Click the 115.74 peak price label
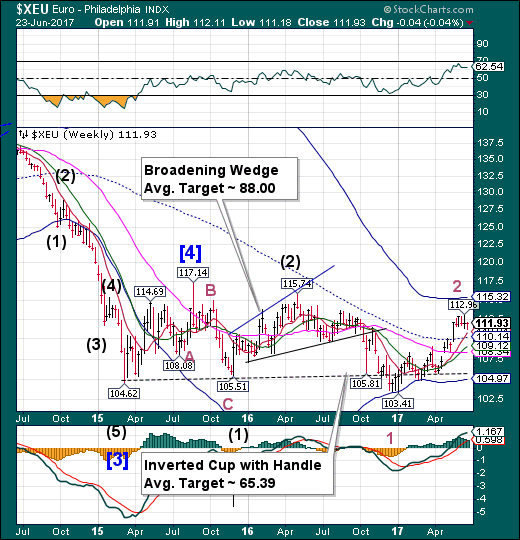 (x=297, y=283)
